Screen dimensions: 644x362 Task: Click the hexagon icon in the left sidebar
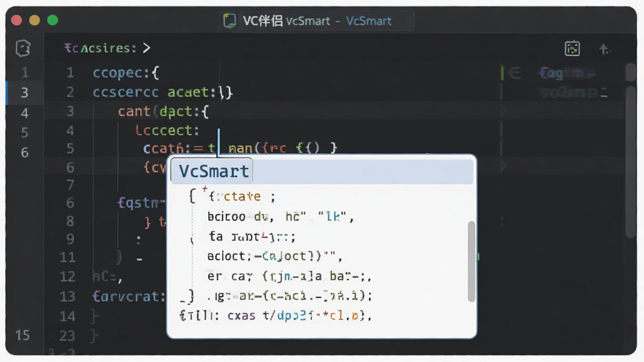[x=23, y=48]
